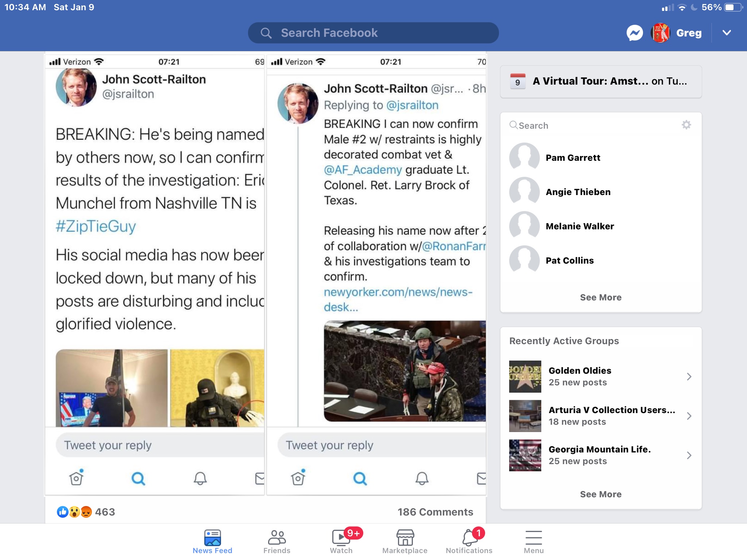Expand Georgia Mountain Life chevron

(689, 455)
